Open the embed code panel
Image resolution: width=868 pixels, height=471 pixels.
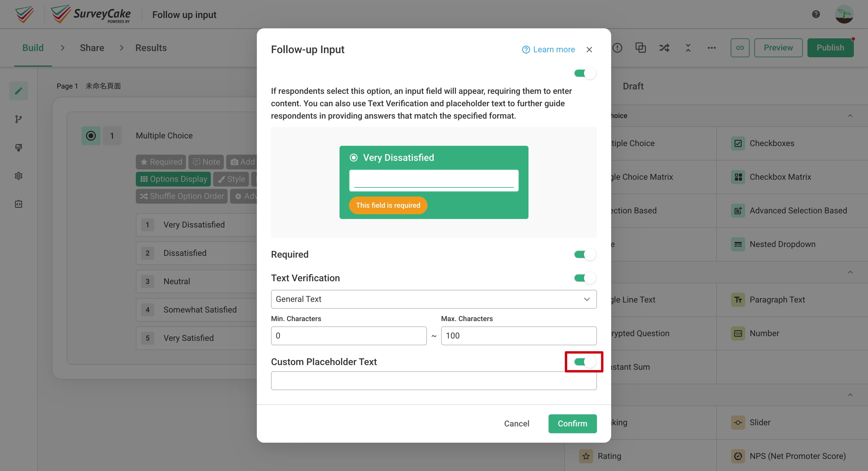click(x=19, y=204)
